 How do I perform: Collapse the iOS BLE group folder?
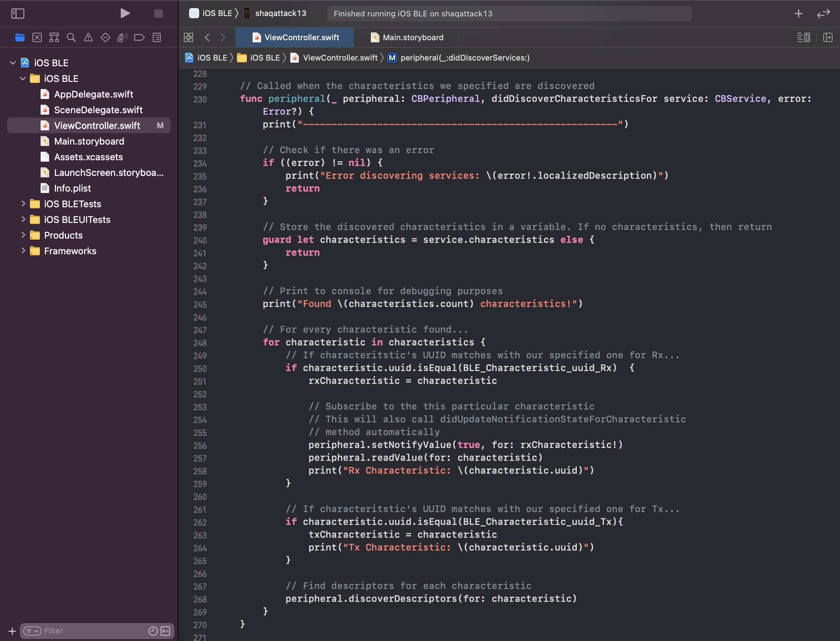(23, 78)
